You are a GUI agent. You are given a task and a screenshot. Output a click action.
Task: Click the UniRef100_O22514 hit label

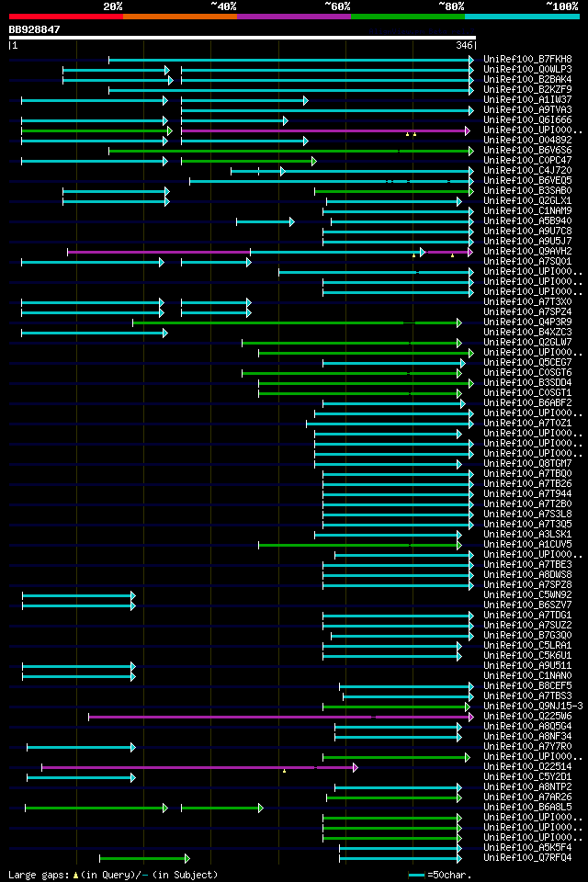click(x=527, y=766)
